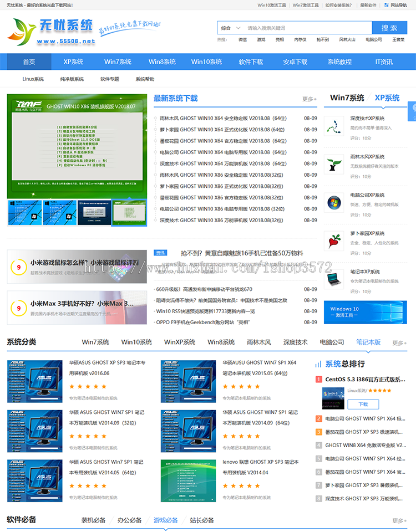Click score circle on 小米Max 3 article
This screenshot has width=416, height=532.
click(x=19, y=308)
